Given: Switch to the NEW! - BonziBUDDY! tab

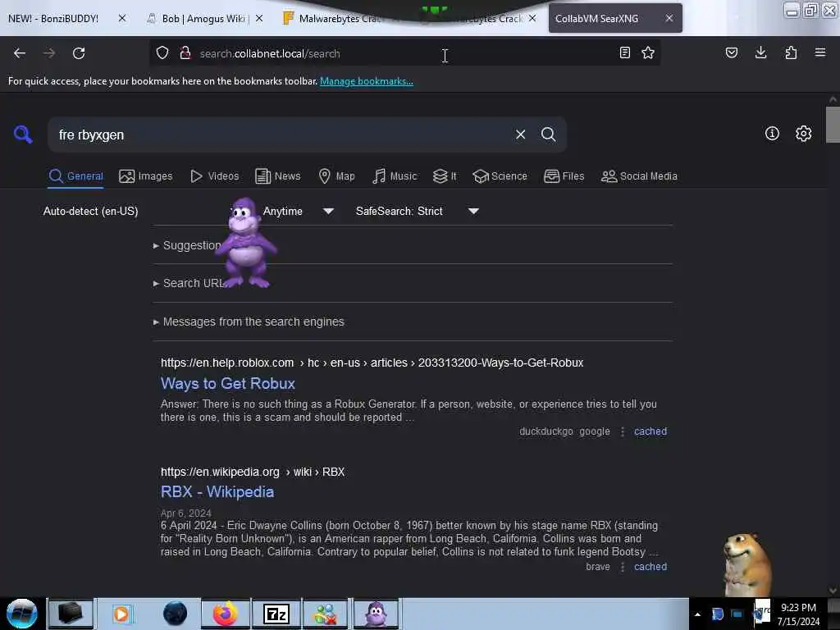Looking at the screenshot, I should pos(53,18).
